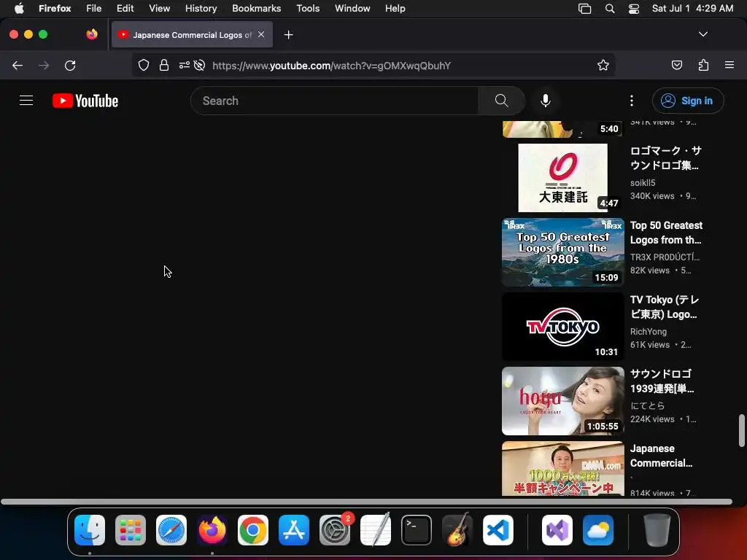Open the site permissions icon in address bar
747x560 pixels.
[184, 65]
